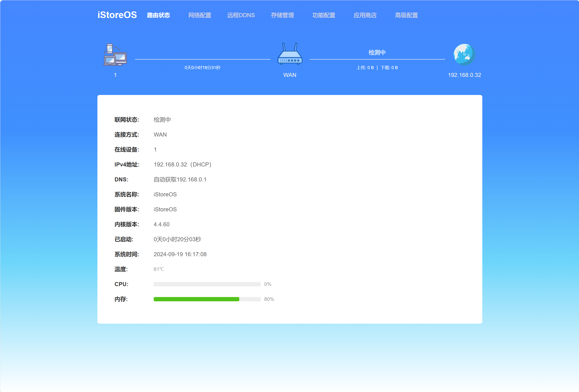This screenshot has width=579, height=392.
Task: Click the WAN router icon
Action: 290,54
